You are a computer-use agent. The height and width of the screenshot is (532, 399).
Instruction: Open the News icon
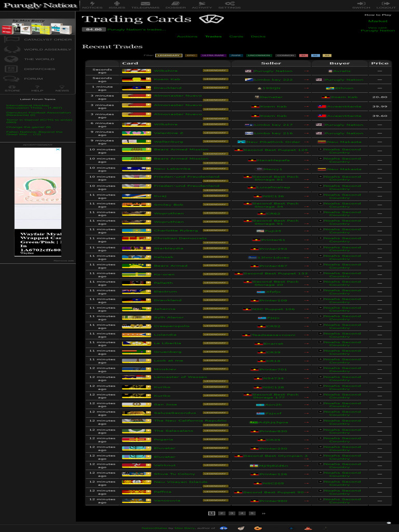coord(62,87)
